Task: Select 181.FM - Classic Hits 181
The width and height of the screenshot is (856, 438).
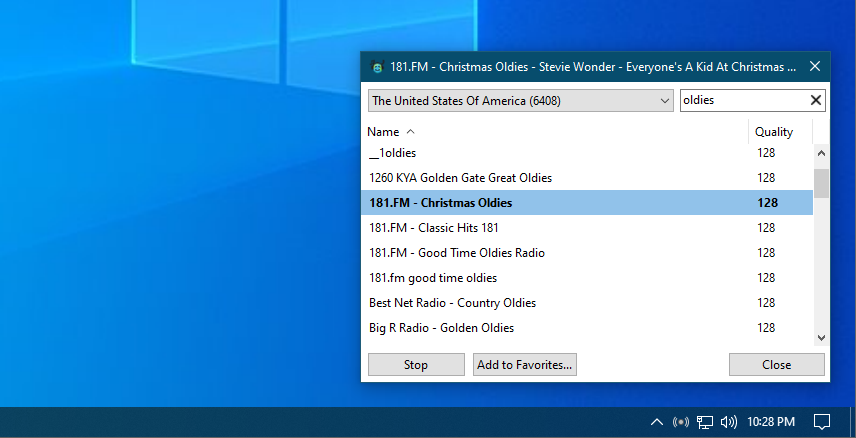Action: [587, 228]
